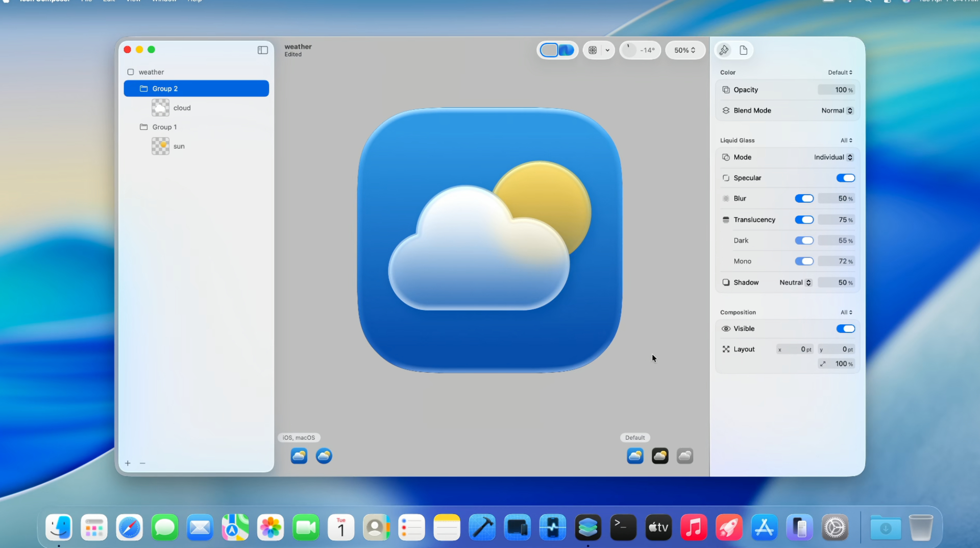Edit the Layout x position field
Screen dimensions: 980x548
click(795, 349)
